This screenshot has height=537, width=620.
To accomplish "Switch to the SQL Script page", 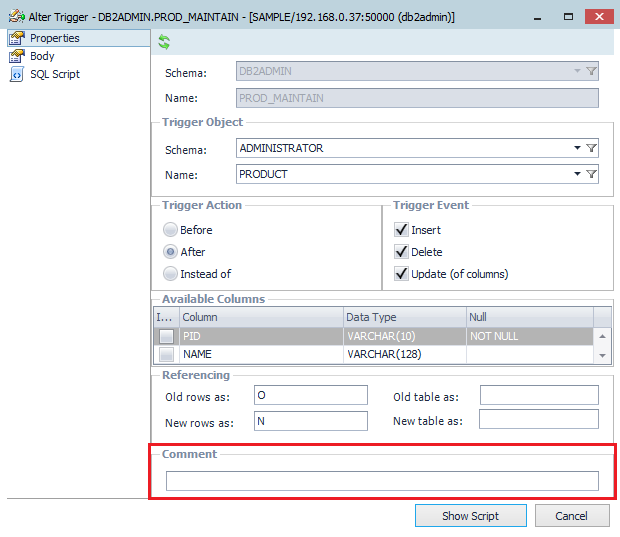I will click(x=54, y=74).
